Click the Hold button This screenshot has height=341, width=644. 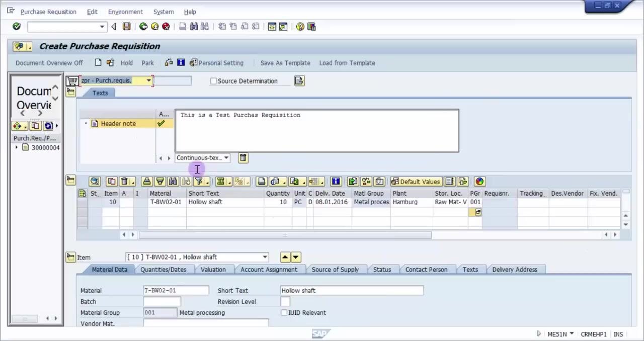coord(127,63)
